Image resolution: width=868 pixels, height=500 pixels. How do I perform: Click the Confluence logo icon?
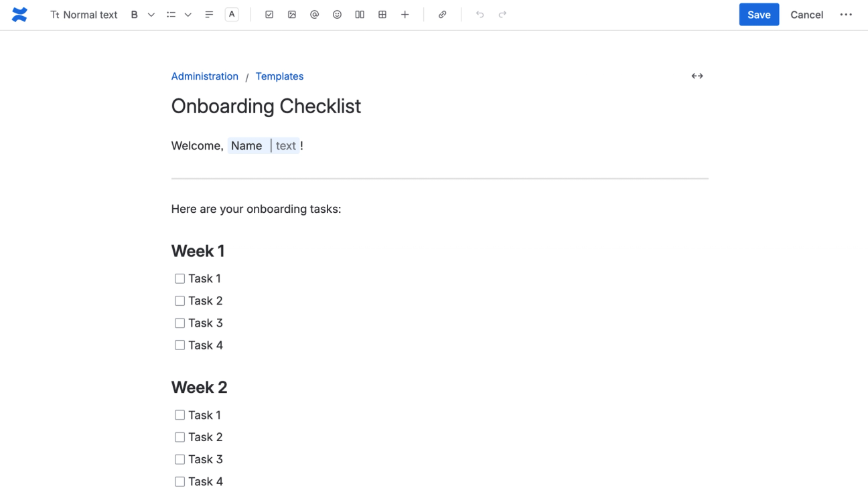[x=19, y=14]
